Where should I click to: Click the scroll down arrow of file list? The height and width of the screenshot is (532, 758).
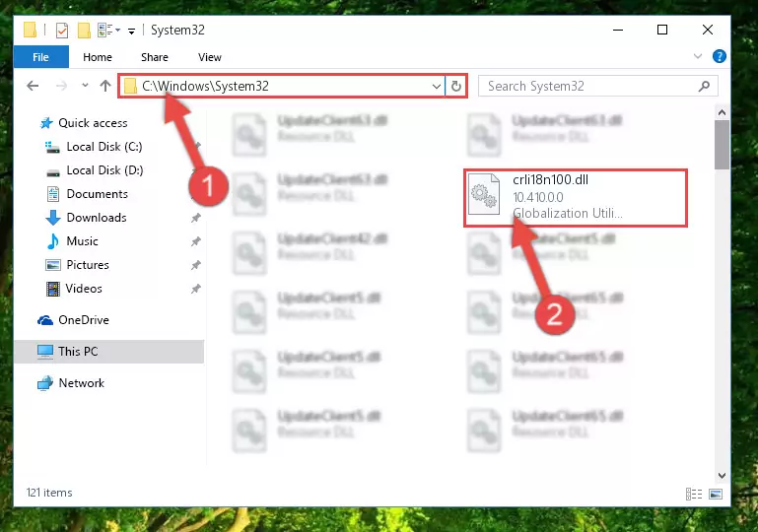(x=722, y=476)
